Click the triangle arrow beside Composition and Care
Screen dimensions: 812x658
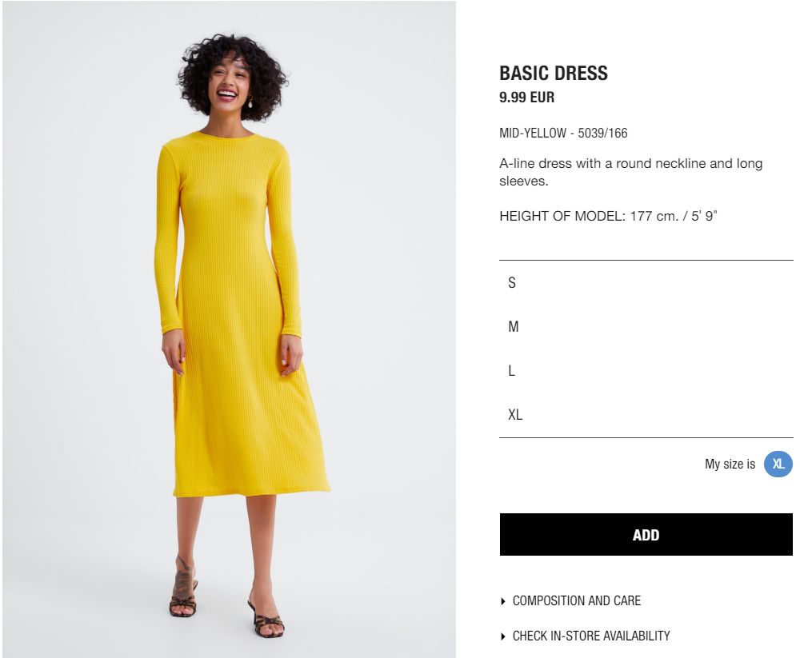[503, 601]
